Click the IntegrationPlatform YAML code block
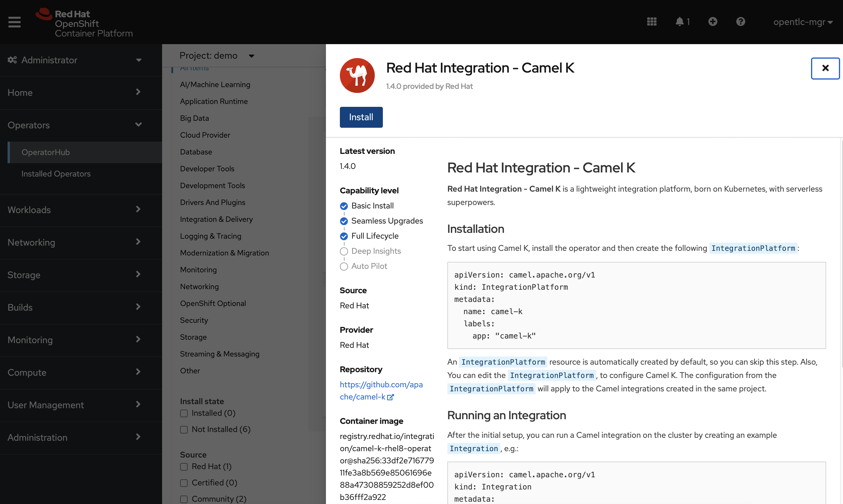This screenshot has height=504, width=843. [636, 305]
